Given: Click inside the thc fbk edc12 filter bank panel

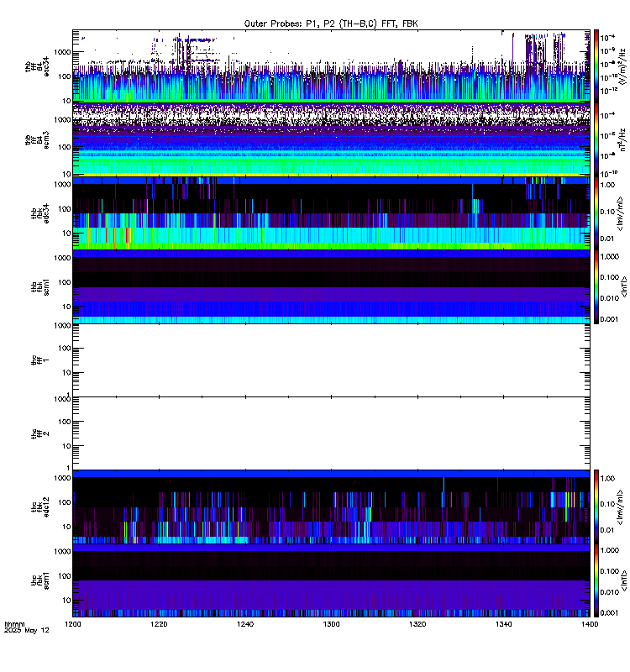Looking at the screenshot, I should (331, 507).
